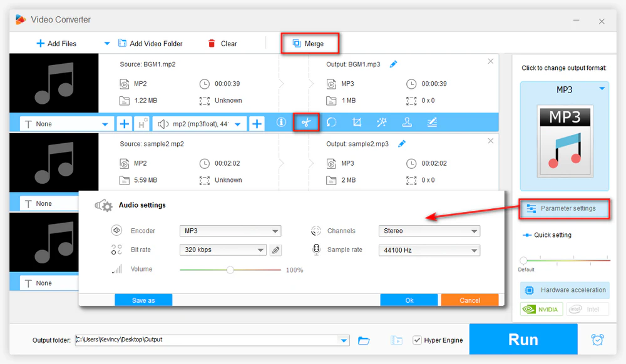Click Add Files button
The height and width of the screenshot is (364, 626).
click(56, 43)
